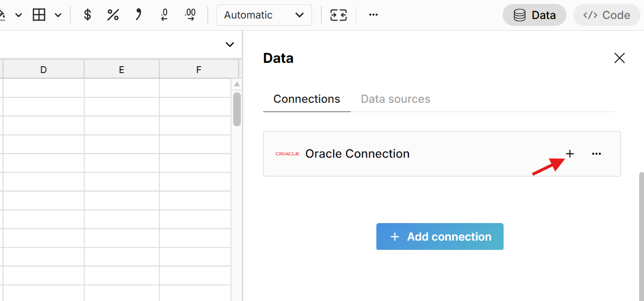Image resolution: width=644 pixels, height=301 pixels.
Task: Click the swap/sync icon in the toolbar
Action: pyautogui.click(x=338, y=15)
